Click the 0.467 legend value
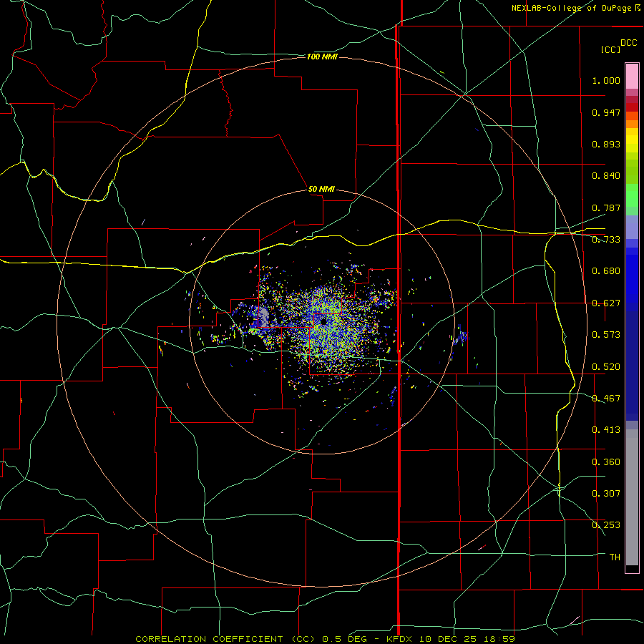Screen dimensions: 644x644 606,399
